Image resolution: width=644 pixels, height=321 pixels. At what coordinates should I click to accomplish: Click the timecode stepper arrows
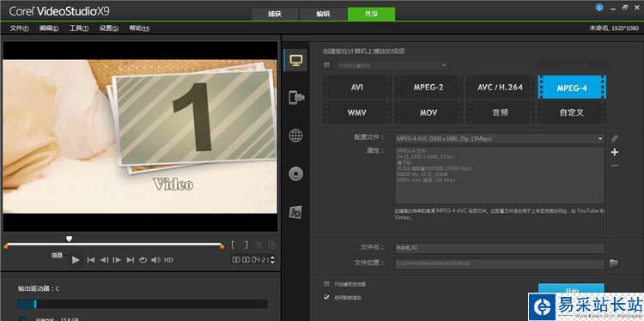pyautogui.click(x=272, y=260)
